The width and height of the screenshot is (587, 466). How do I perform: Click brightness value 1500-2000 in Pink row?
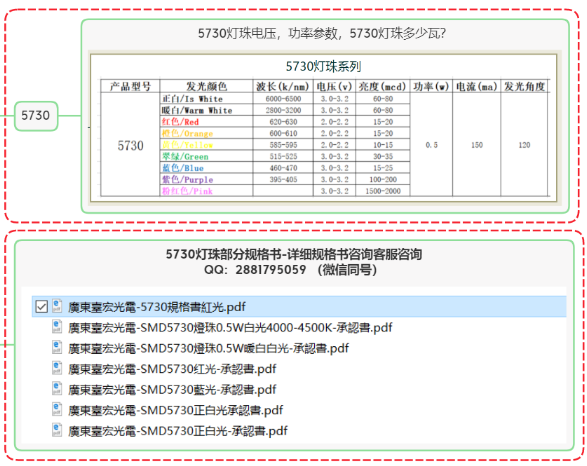coord(383,191)
